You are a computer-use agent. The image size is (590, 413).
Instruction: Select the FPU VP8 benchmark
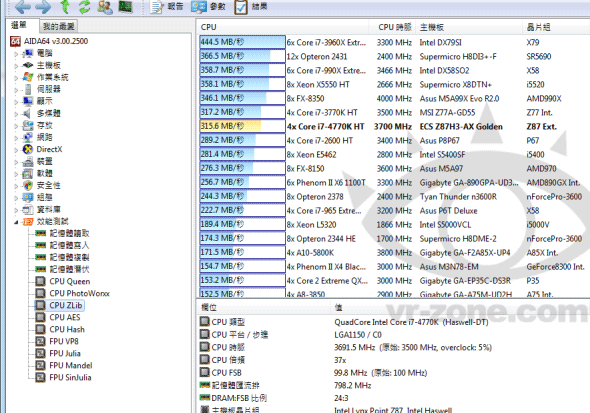[x=64, y=342]
